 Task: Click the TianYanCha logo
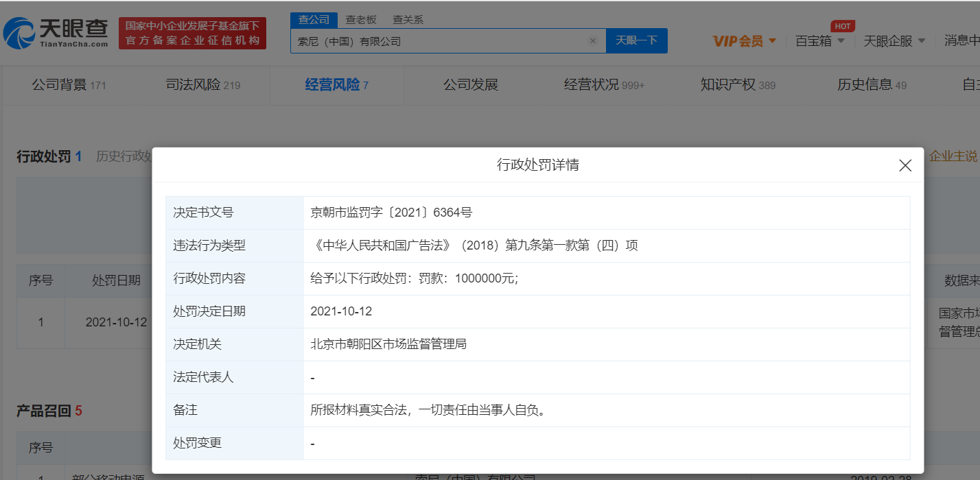coord(56,32)
